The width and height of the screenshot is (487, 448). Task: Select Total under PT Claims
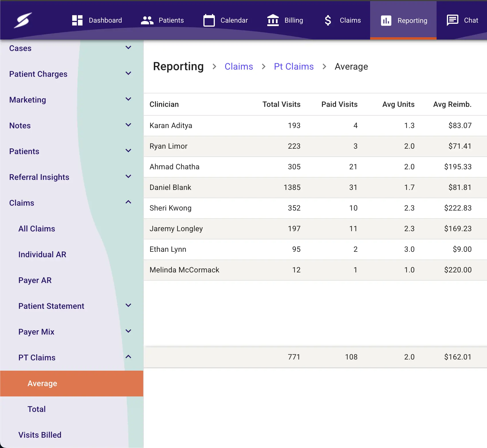click(x=36, y=409)
